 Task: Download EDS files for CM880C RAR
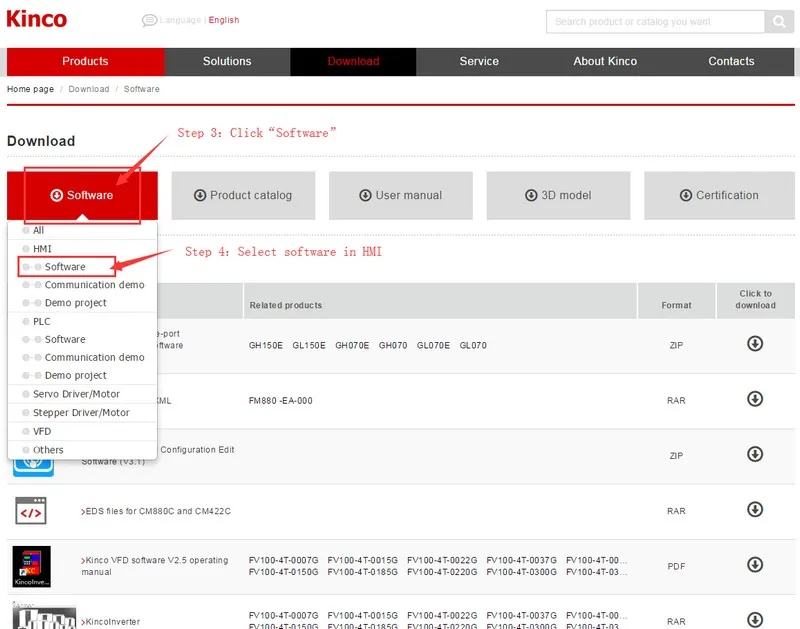pyautogui.click(x=755, y=509)
